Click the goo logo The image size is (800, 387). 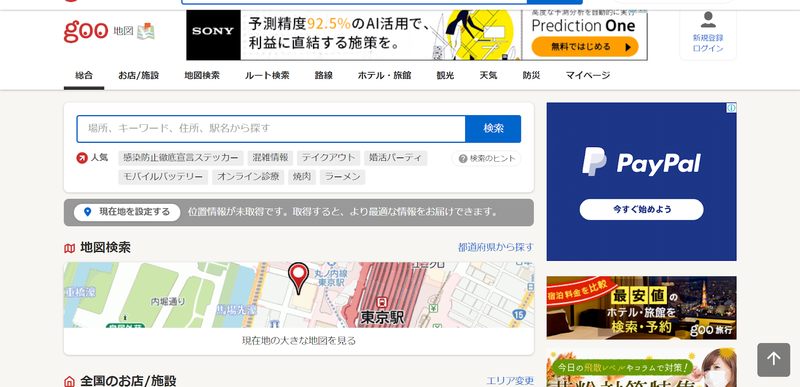click(x=86, y=31)
